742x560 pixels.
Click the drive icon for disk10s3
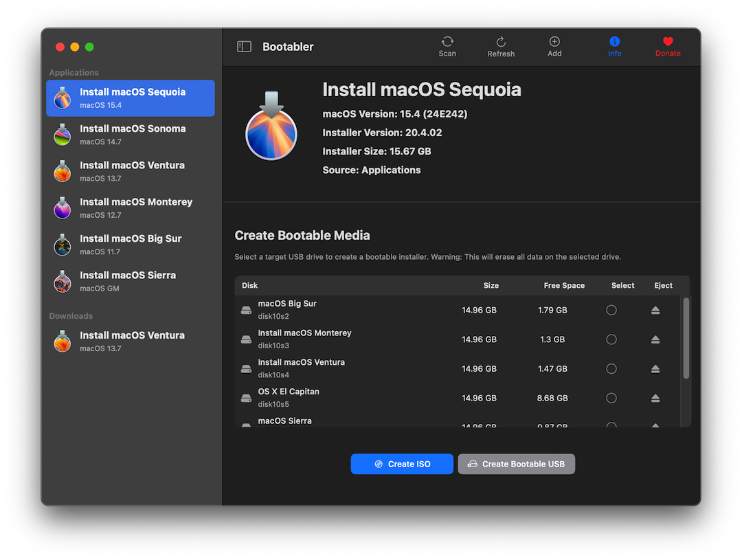(246, 339)
